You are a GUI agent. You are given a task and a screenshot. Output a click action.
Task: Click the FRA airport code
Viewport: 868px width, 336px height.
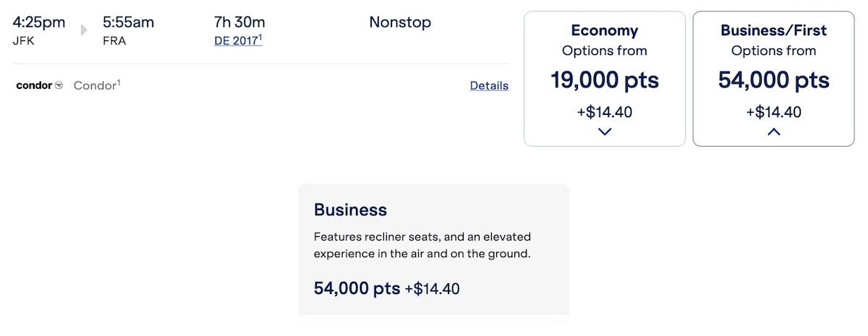coord(114,41)
